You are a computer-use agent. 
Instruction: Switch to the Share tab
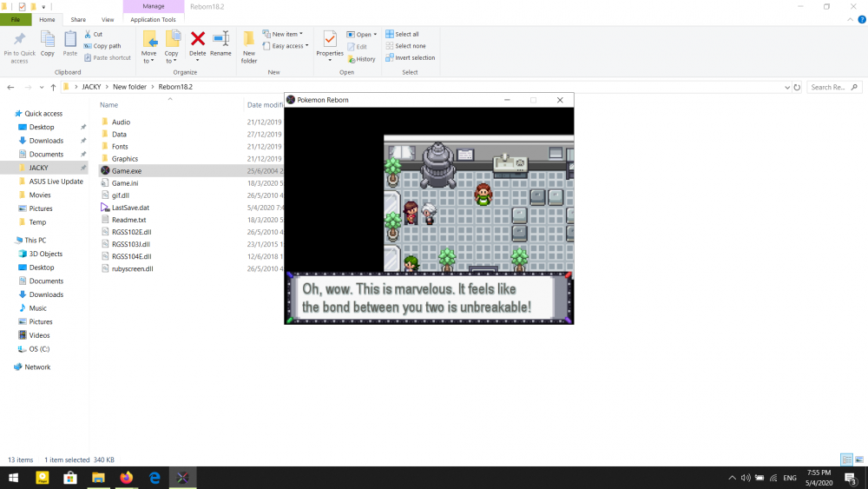click(78, 19)
